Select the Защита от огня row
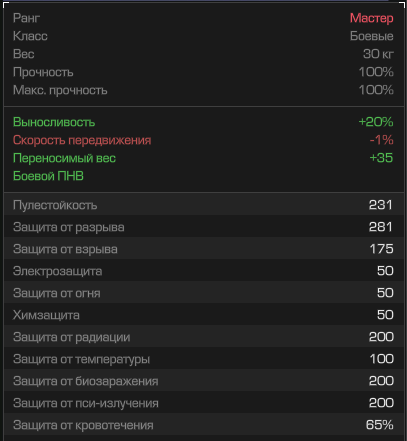 click(203, 292)
